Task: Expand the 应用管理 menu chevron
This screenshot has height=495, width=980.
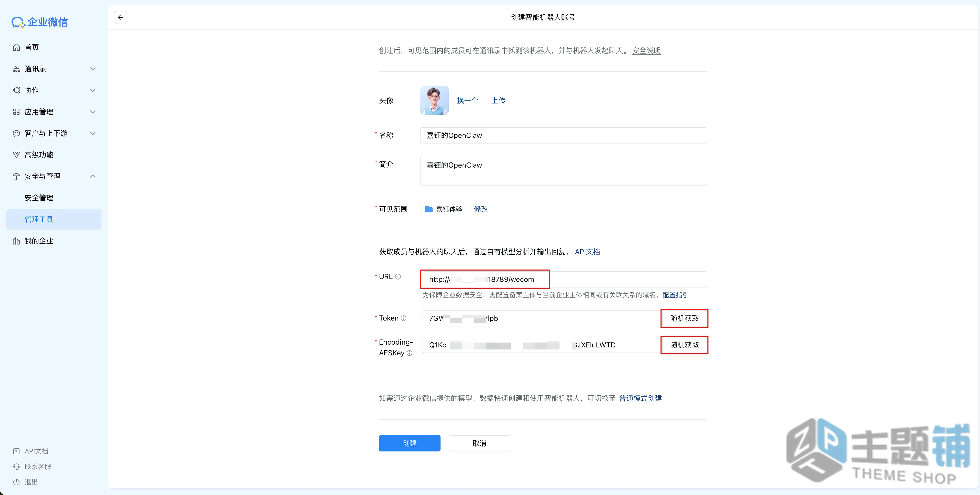Action: coord(93,112)
